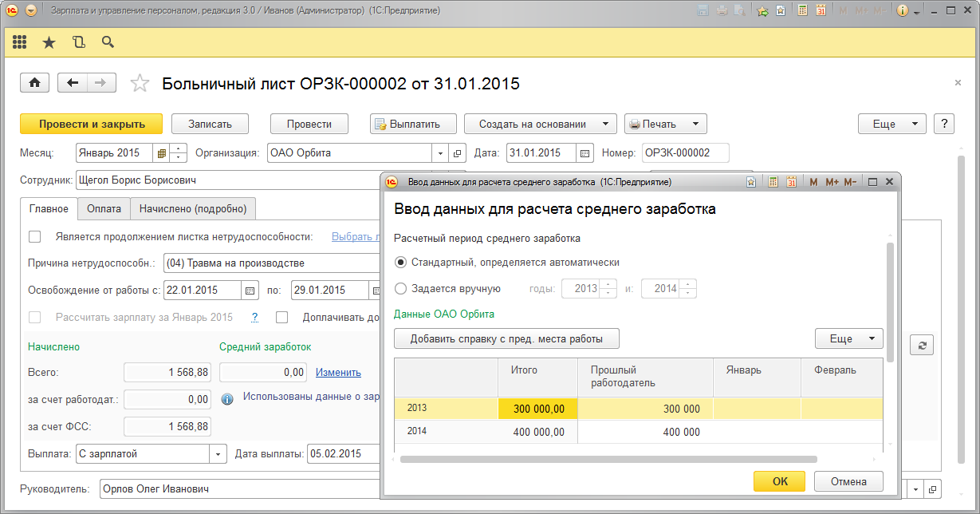
Task: Add document to favorites star
Action: pyautogui.click(x=140, y=83)
